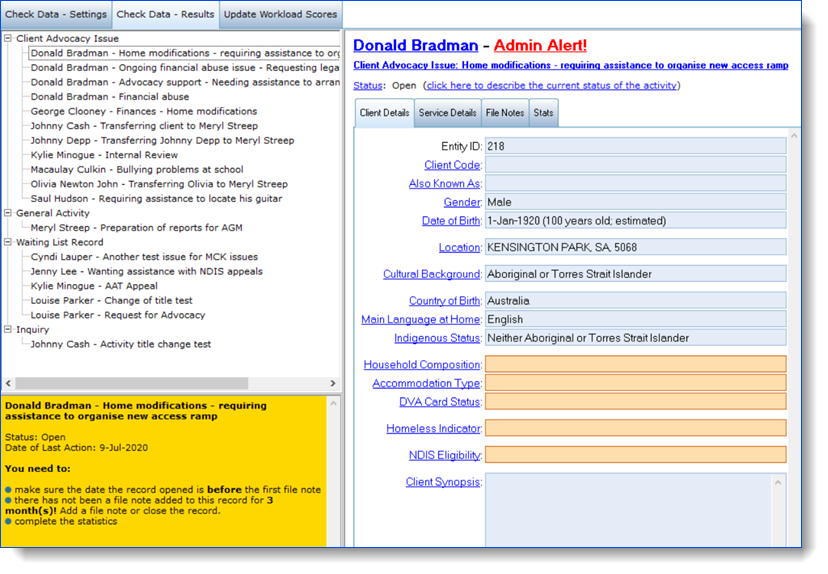
Task: Click the Indigenous Status label link
Action: click(x=437, y=338)
